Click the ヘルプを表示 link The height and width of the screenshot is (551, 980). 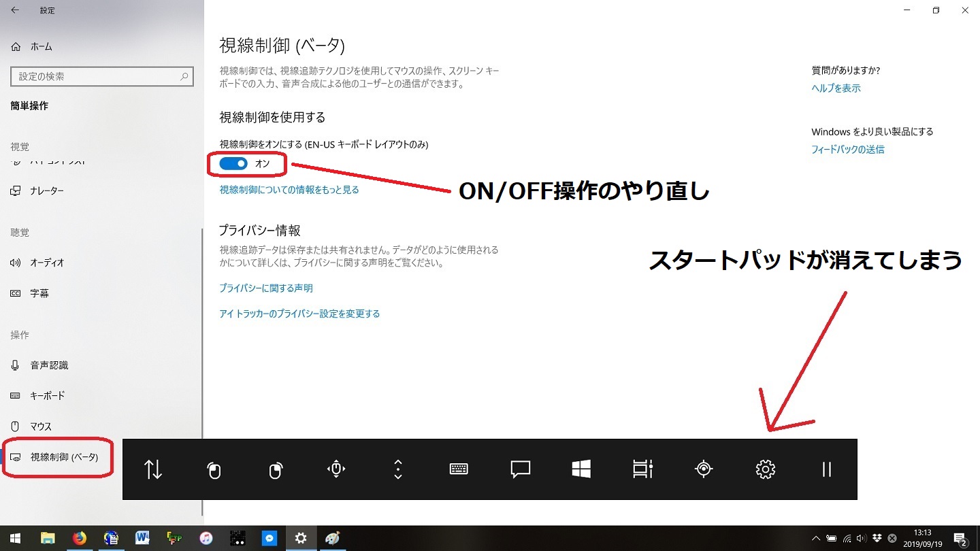836,88
